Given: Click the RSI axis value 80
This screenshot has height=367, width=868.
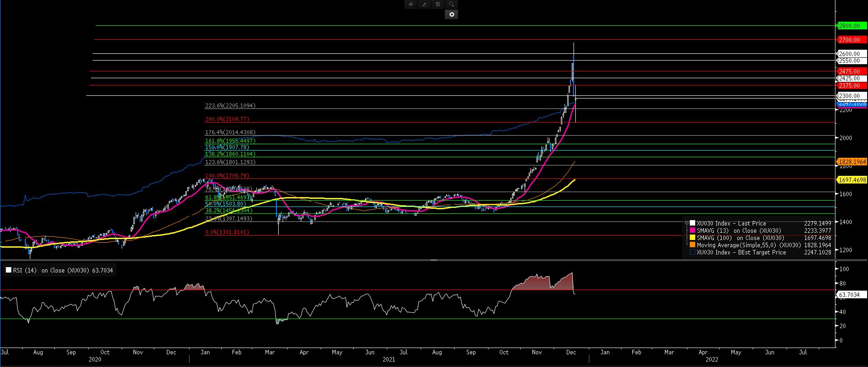Looking at the screenshot, I should tap(842, 283).
